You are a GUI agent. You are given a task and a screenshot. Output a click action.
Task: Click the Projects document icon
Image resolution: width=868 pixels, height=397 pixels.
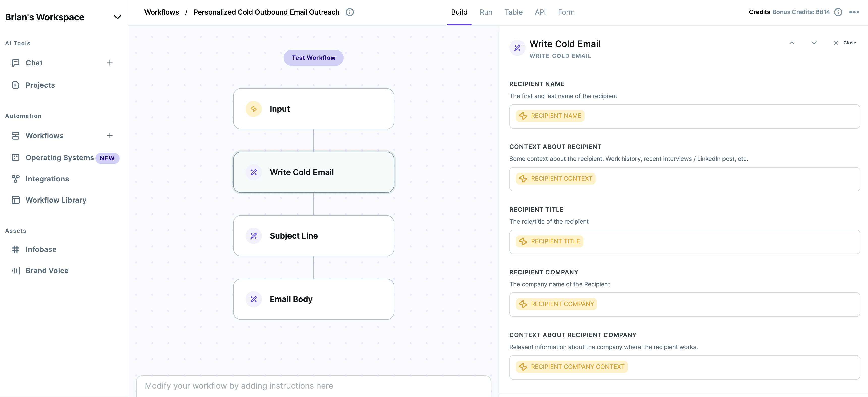tap(15, 85)
